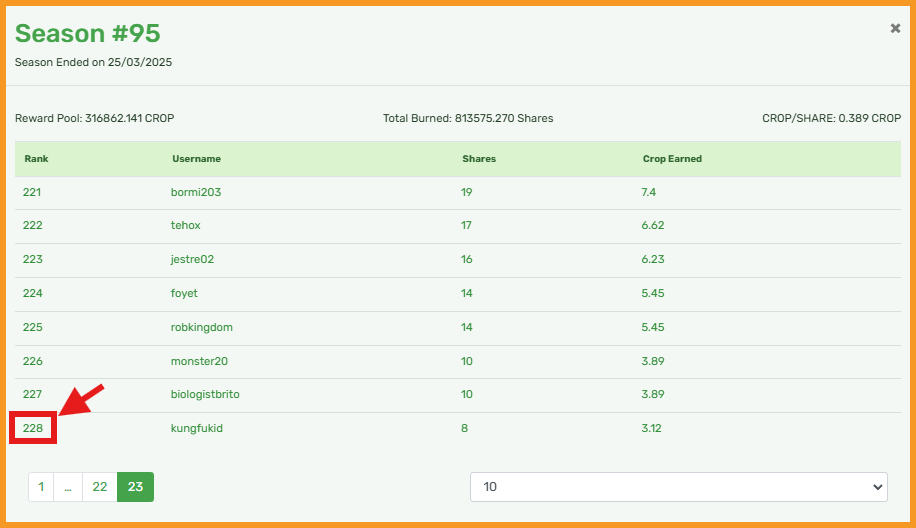Open username monster20
The image size is (916, 528).
[x=199, y=361]
